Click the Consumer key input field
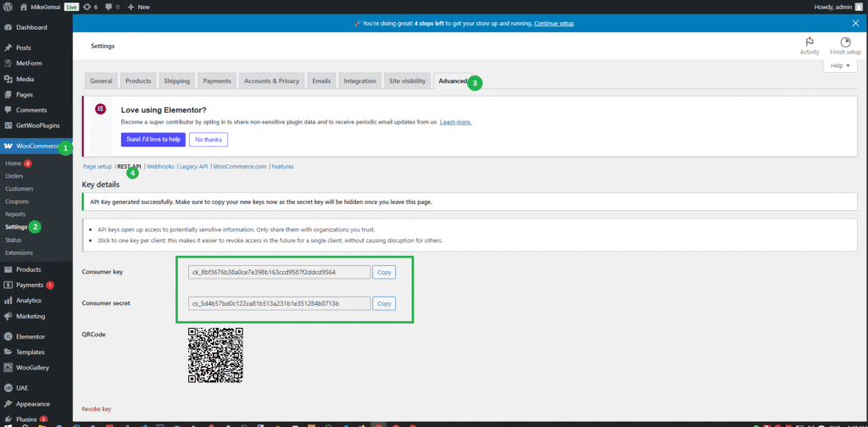This screenshot has width=868, height=427. (280, 272)
